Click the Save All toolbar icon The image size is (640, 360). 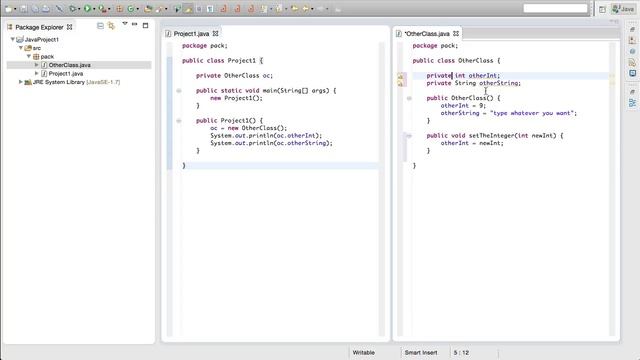(35, 9)
